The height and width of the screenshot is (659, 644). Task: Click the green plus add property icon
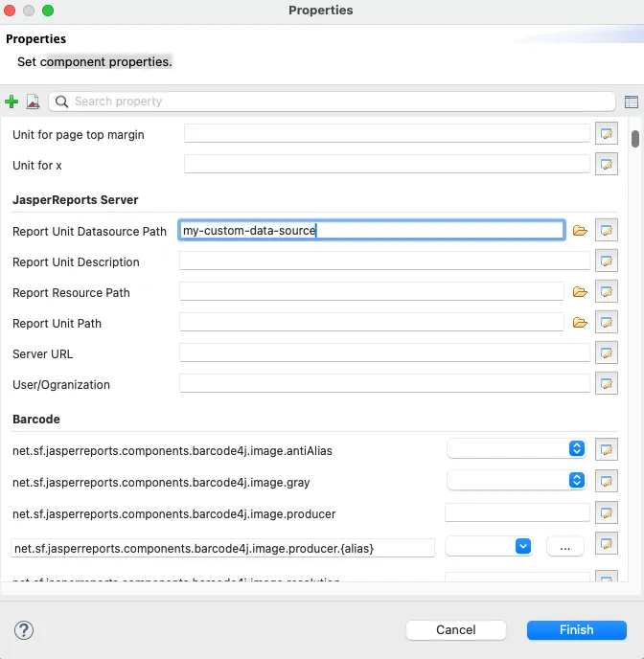click(x=11, y=102)
